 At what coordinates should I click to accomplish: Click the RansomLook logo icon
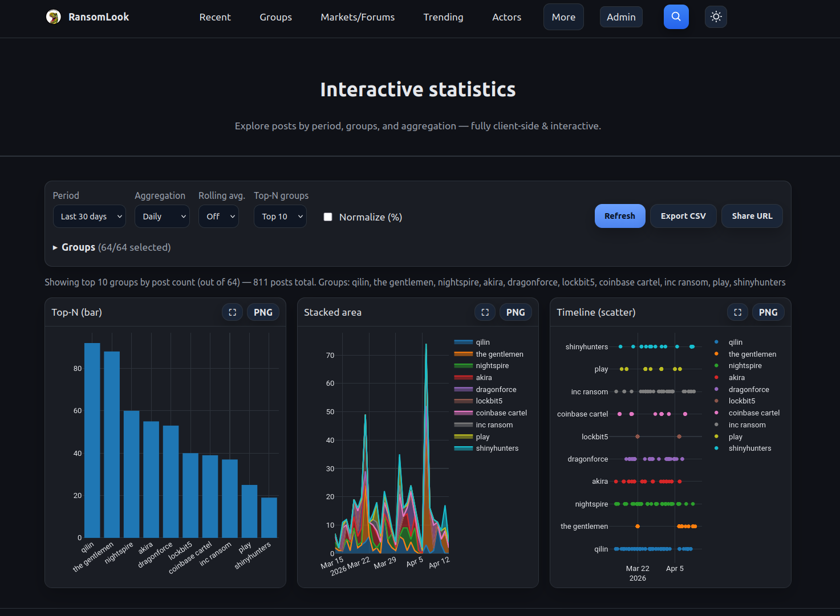[54, 17]
